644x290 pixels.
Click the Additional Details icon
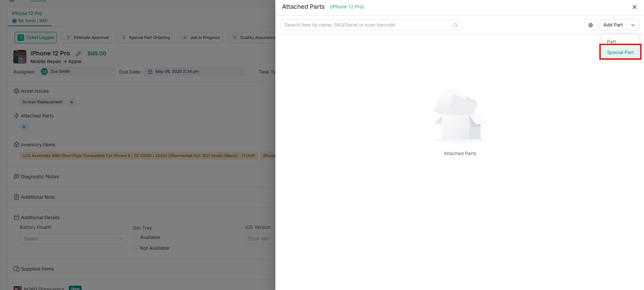tap(16, 217)
